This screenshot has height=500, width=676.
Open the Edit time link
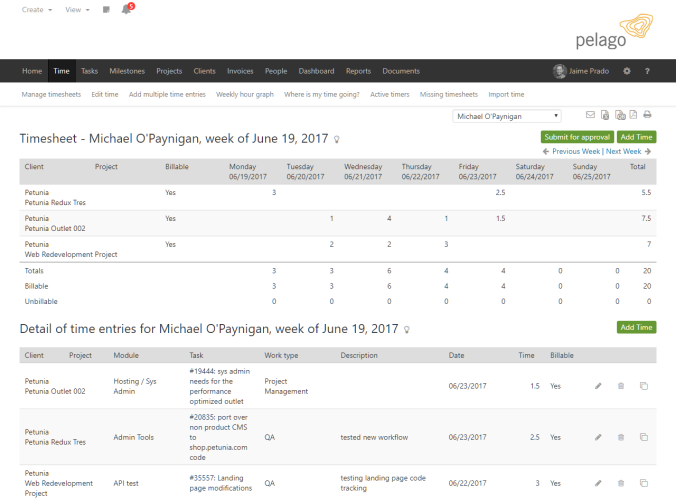tap(105, 94)
